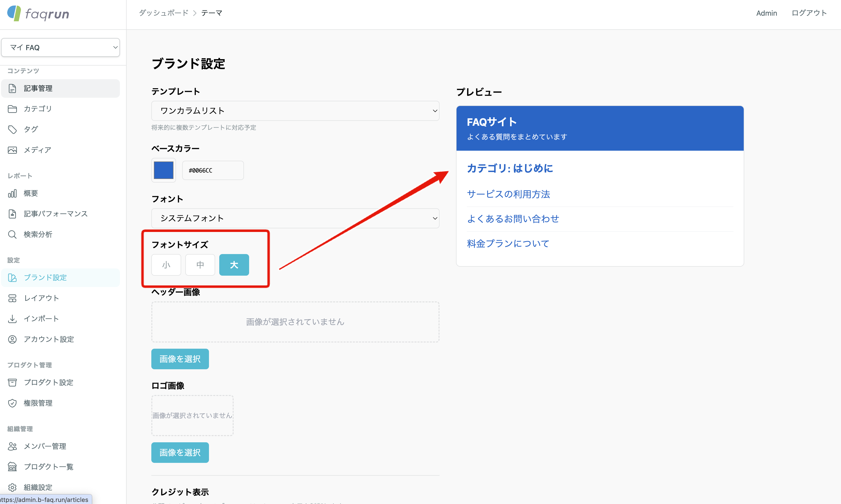Go to プロダクト一覧 menu item
Image resolution: width=841 pixels, height=504 pixels.
coord(60,467)
